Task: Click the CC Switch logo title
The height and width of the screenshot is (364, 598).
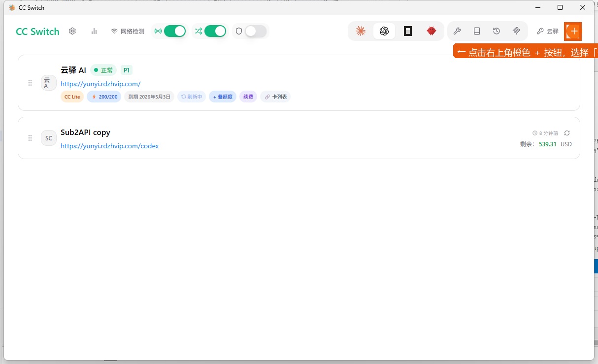Action: click(x=37, y=32)
